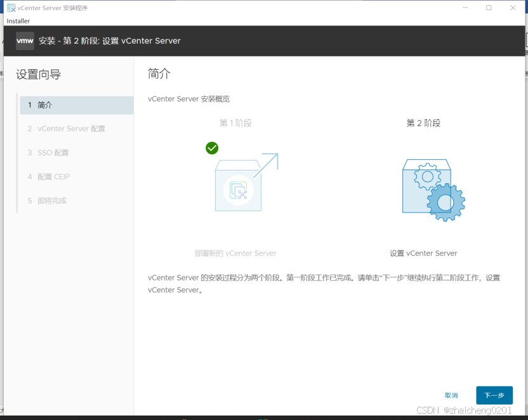The height and width of the screenshot is (420, 528).
Task: Minimize the installer window
Action: coord(465,8)
